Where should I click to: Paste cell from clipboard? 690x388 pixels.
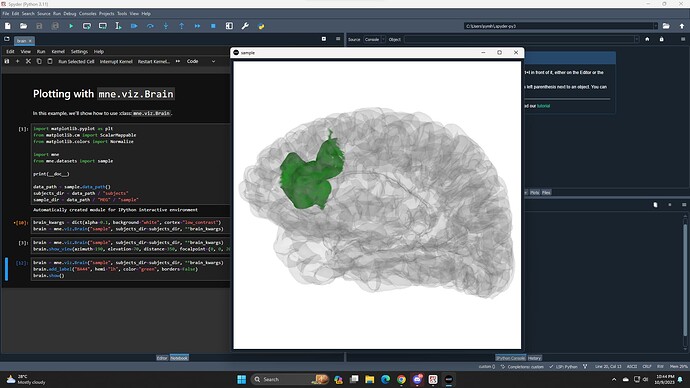tap(50, 62)
